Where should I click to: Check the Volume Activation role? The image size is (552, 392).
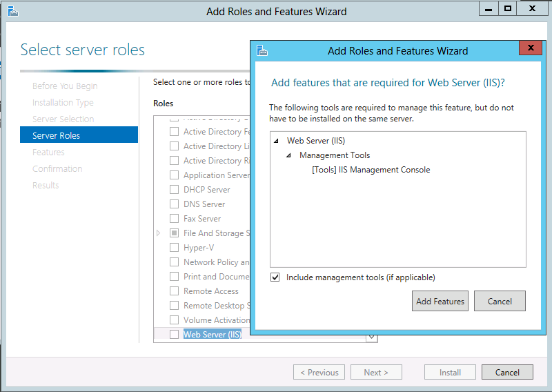pos(175,320)
